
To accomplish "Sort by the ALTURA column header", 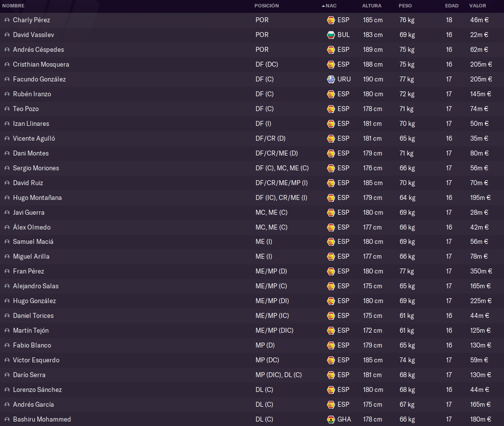I will pyautogui.click(x=371, y=6).
